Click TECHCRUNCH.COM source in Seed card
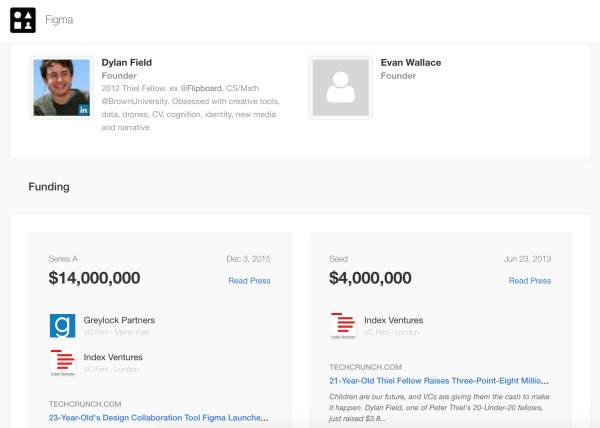 pos(365,367)
